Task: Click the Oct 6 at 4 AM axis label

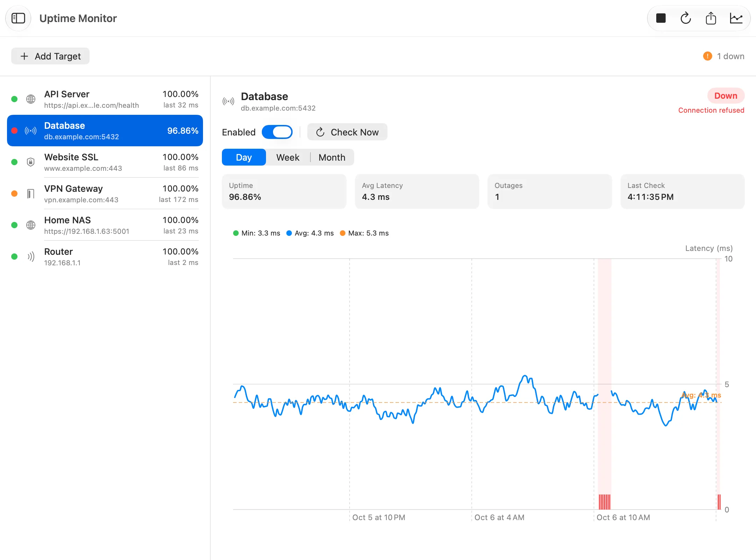Action: pos(499,517)
